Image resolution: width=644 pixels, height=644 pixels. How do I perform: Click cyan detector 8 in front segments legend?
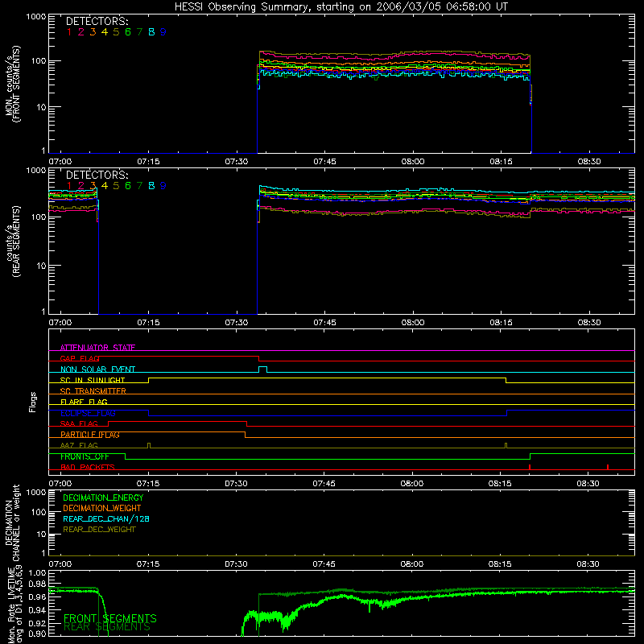coord(151,32)
